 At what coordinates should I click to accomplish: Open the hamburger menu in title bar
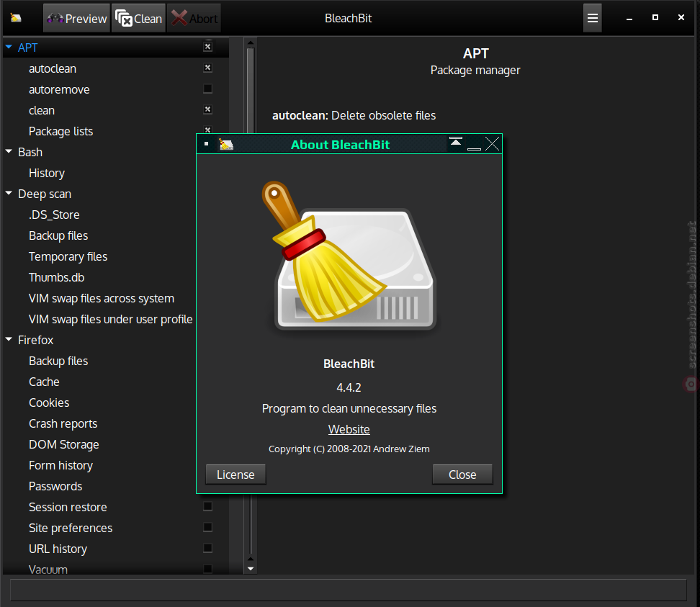(593, 18)
